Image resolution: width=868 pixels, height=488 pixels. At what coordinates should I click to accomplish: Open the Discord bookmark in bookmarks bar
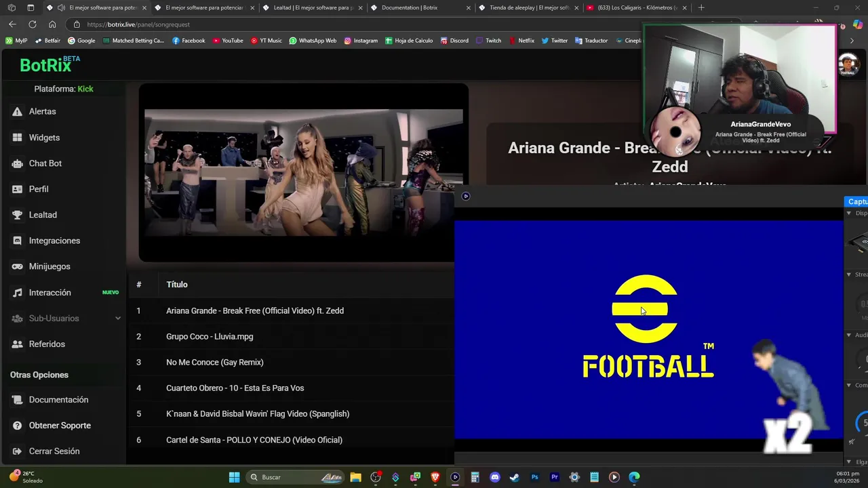tap(454, 41)
